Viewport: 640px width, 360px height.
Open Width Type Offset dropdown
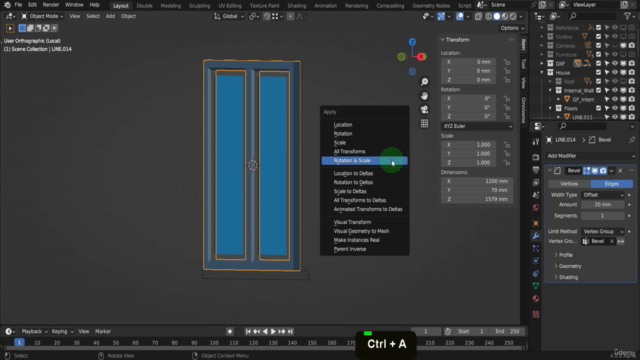pyautogui.click(x=603, y=195)
